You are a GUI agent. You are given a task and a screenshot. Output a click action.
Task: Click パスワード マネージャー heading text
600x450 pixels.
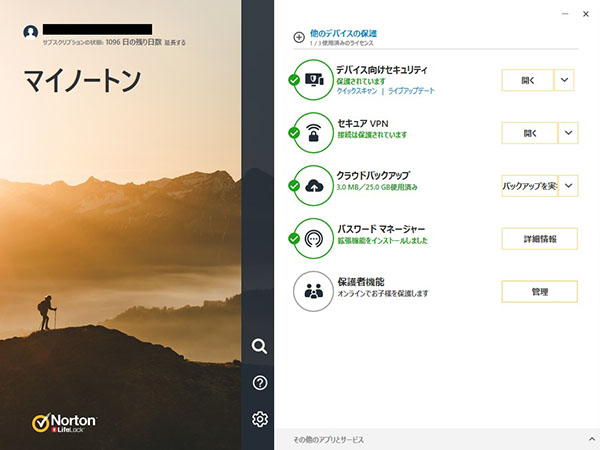pyautogui.click(x=381, y=229)
